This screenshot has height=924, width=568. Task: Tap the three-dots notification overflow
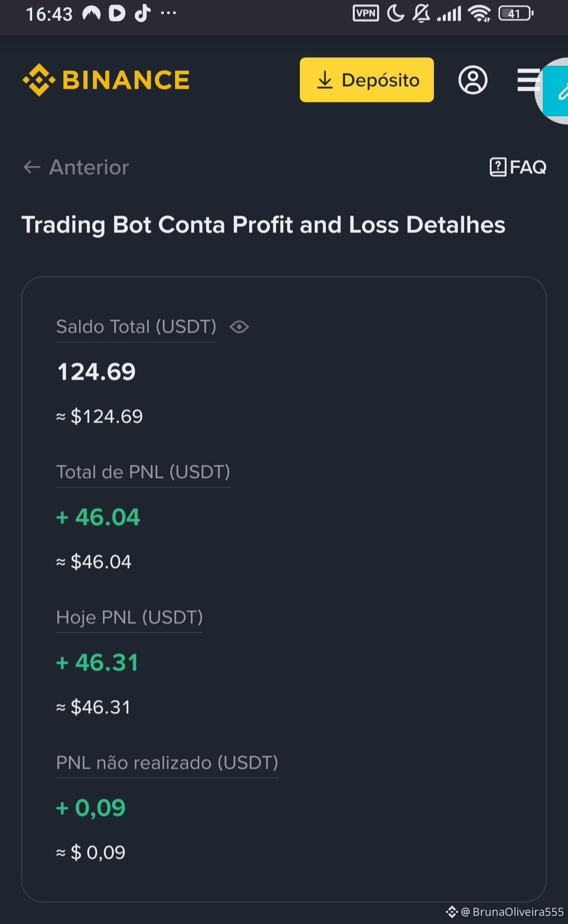168,14
